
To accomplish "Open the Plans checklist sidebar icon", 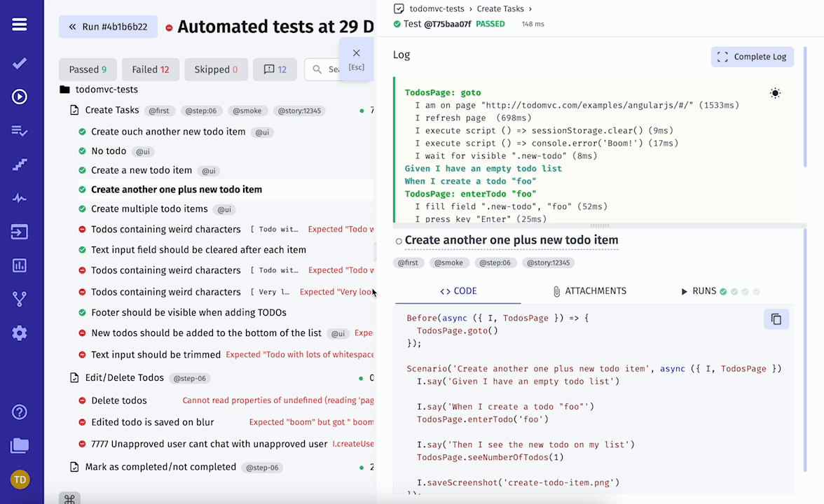I will click(20, 131).
